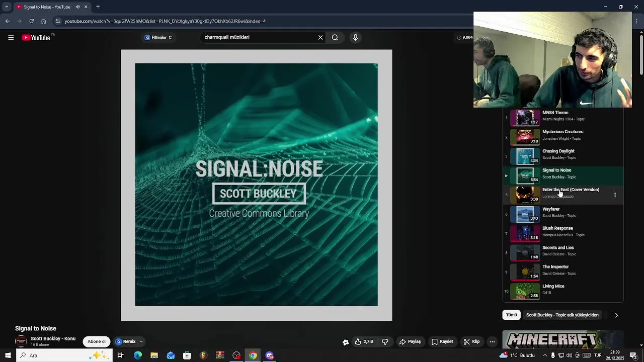View site information icon in address bar
Screen dimensions: 644x362
[x=58, y=21]
